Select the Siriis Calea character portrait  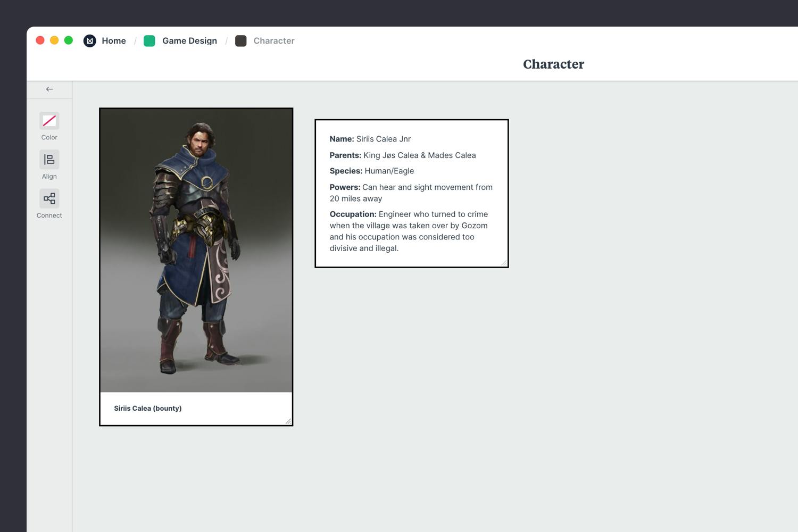[196, 249]
